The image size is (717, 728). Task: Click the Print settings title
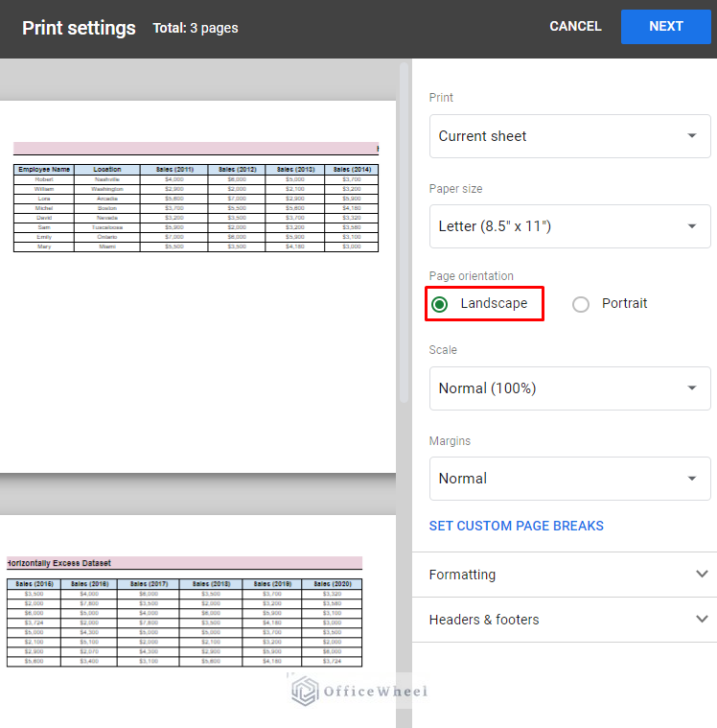[x=79, y=28]
